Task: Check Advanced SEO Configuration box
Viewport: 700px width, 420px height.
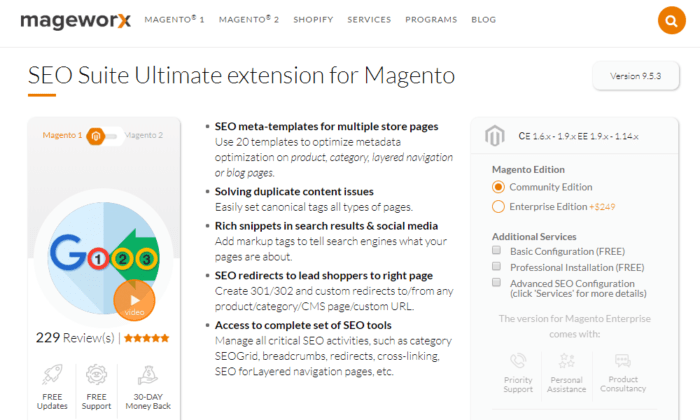Action: click(x=496, y=283)
